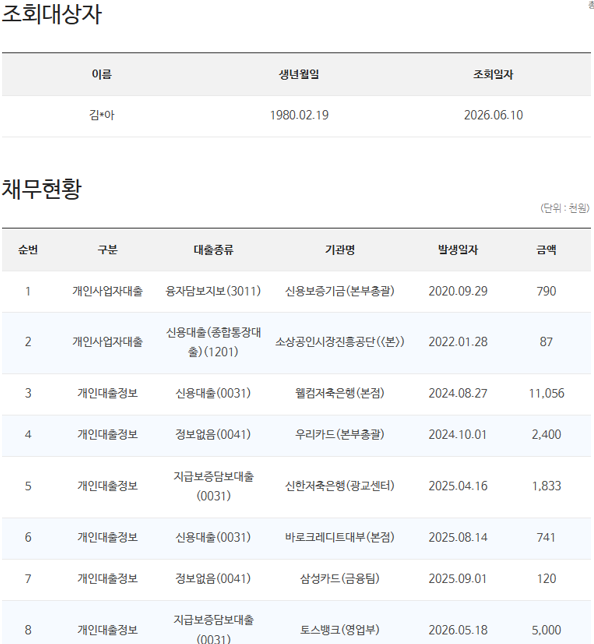Image resolution: width=594 pixels, height=644 pixels.
Task: Select the 바로크레디트대부(본점) entry
Action: coord(340,537)
